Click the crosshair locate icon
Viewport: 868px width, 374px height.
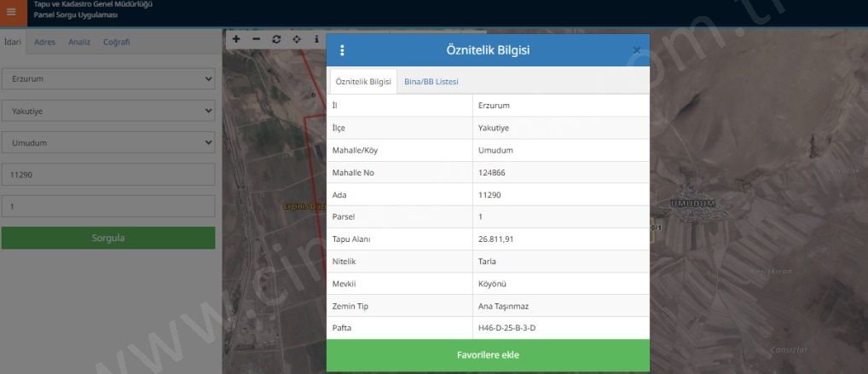point(297,39)
